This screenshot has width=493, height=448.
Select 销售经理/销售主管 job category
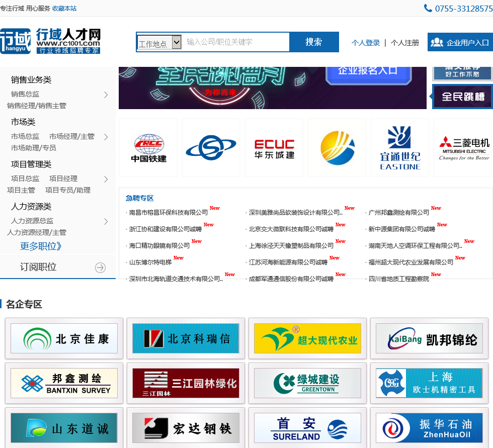(36, 106)
